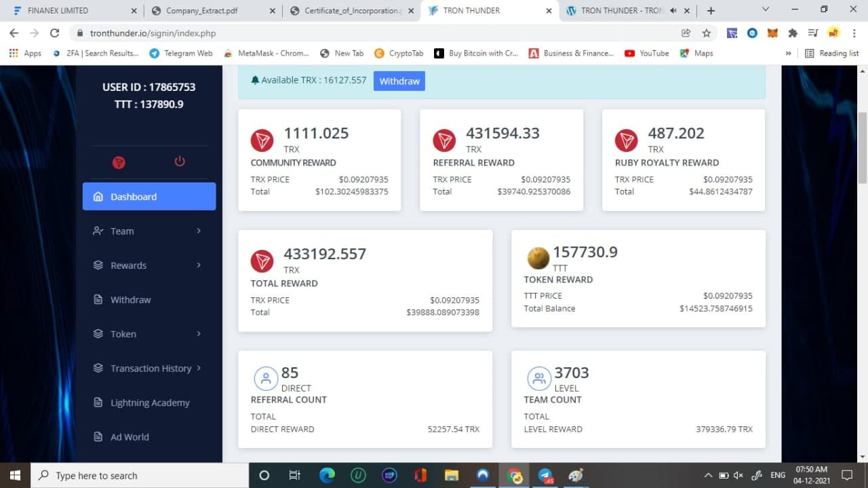The image size is (868, 488).
Task: Launch Microsoft Edge from the taskbar
Action: coord(327,475)
